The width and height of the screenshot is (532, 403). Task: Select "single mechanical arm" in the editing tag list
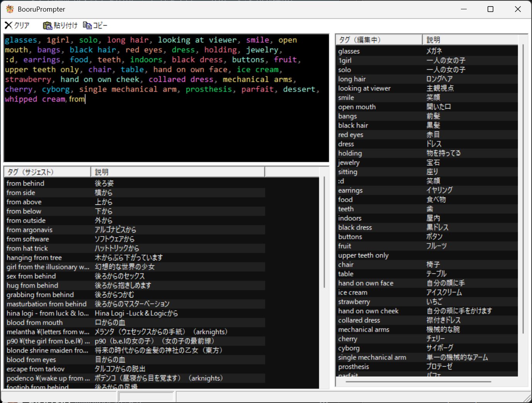[x=427, y=357]
